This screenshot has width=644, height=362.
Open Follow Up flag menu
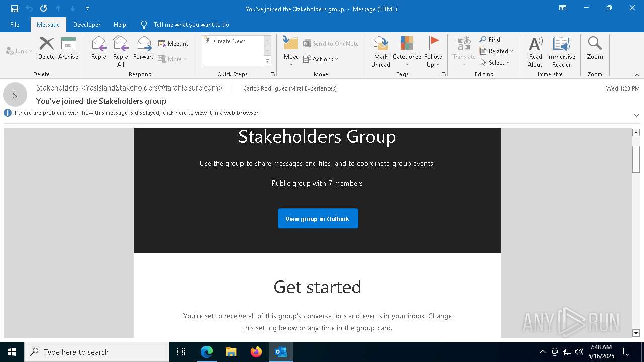click(x=433, y=51)
